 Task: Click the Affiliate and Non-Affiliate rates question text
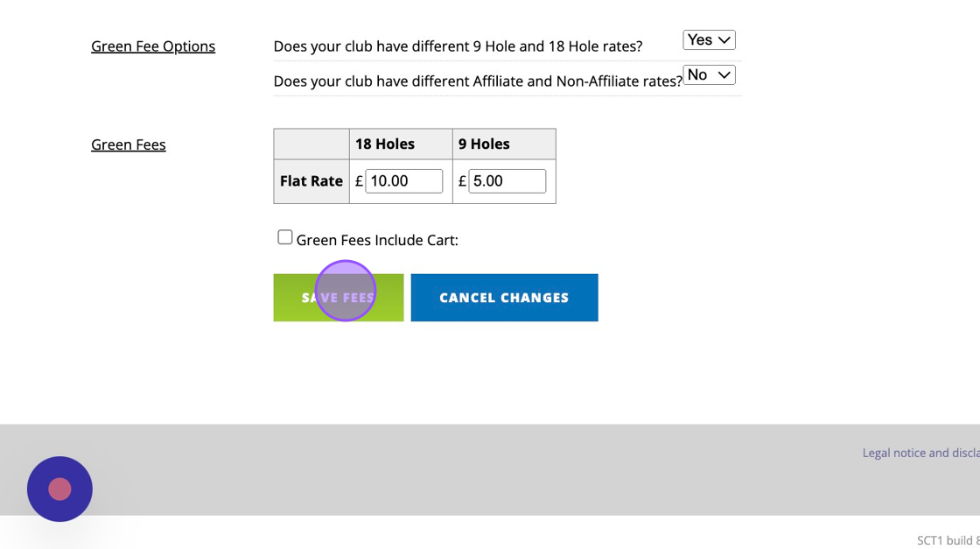click(x=478, y=81)
